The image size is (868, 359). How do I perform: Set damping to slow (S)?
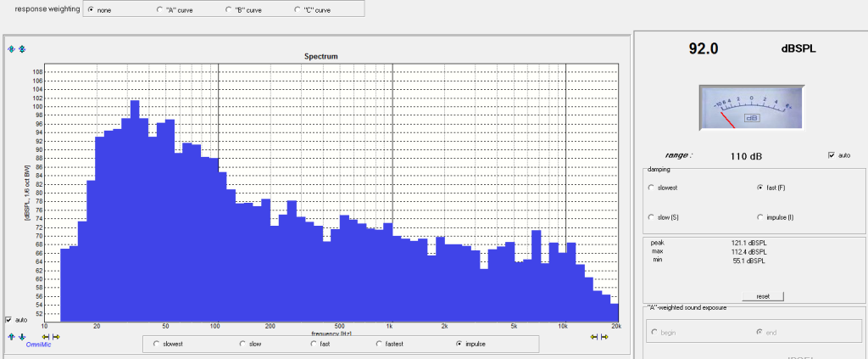click(x=650, y=217)
